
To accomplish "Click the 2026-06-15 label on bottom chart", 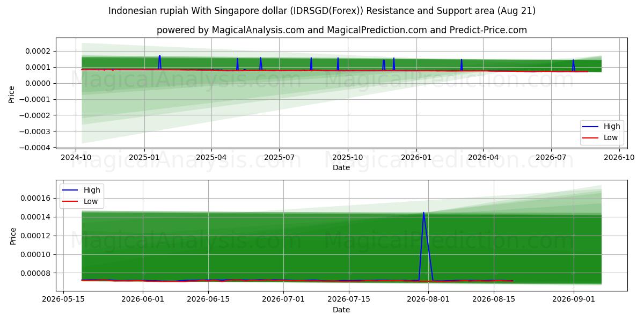I will click(208, 299).
